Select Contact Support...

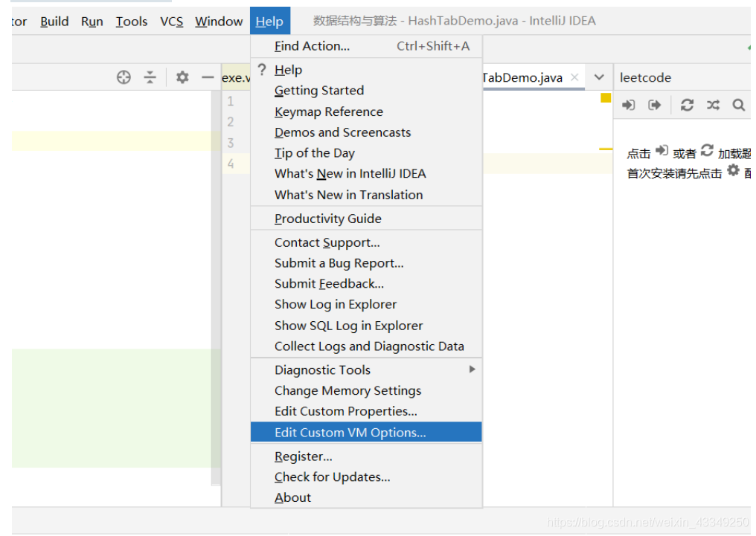tap(366, 242)
